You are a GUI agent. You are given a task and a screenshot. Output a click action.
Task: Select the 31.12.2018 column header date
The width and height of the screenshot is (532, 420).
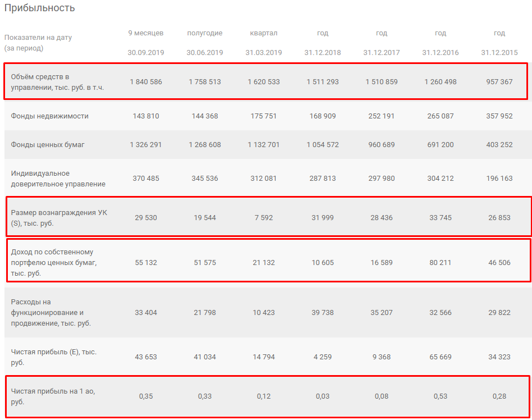pyautogui.click(x=323, y=53)
